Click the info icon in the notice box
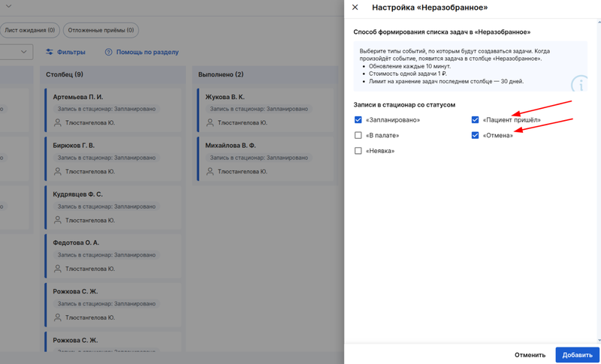The image size is (601, 364). point(578,83)
